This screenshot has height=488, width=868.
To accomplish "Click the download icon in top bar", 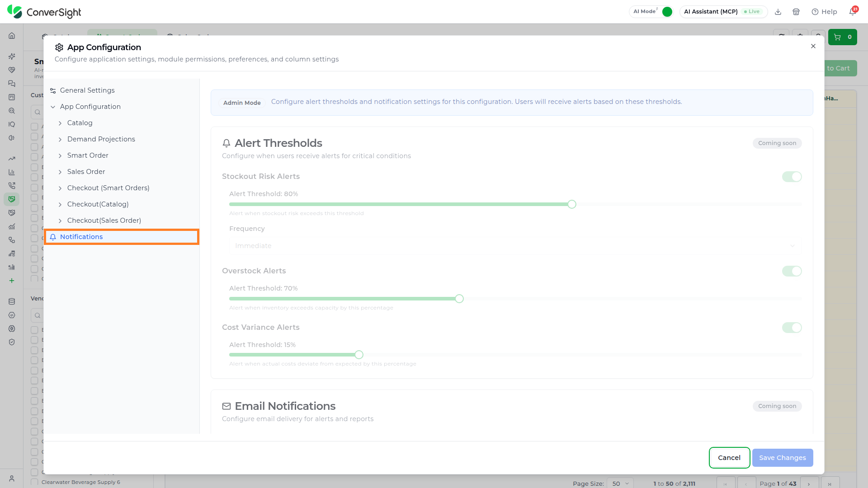I will pyautogui.click(x=778, y=12).
